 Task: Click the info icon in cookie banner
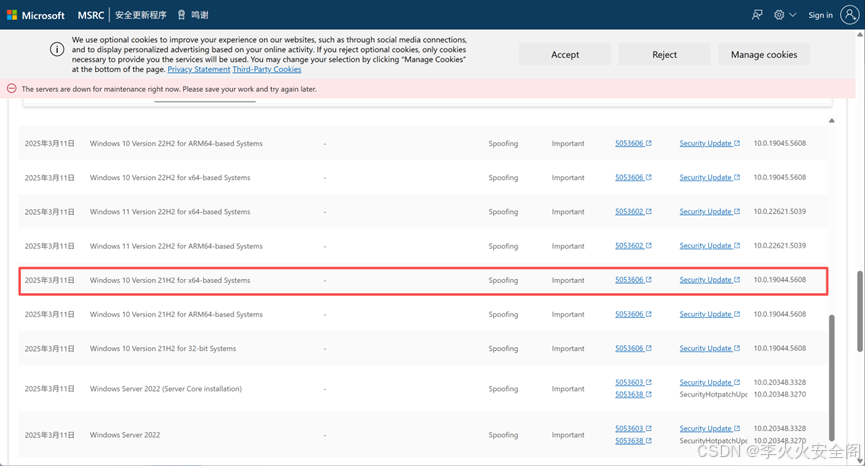(57, 49)
